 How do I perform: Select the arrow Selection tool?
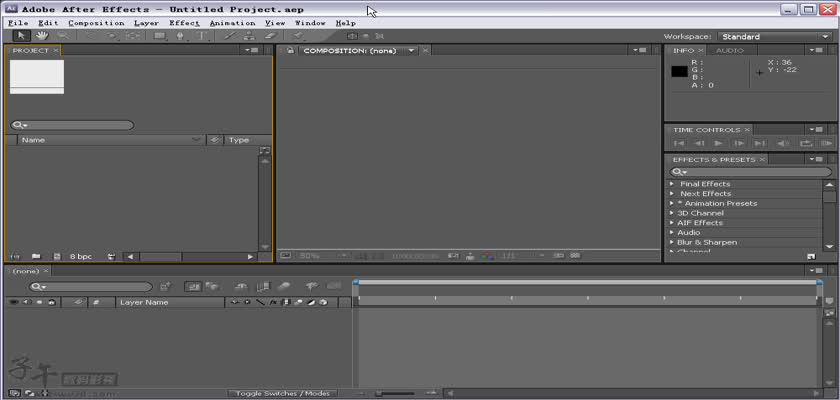[21, 36]
